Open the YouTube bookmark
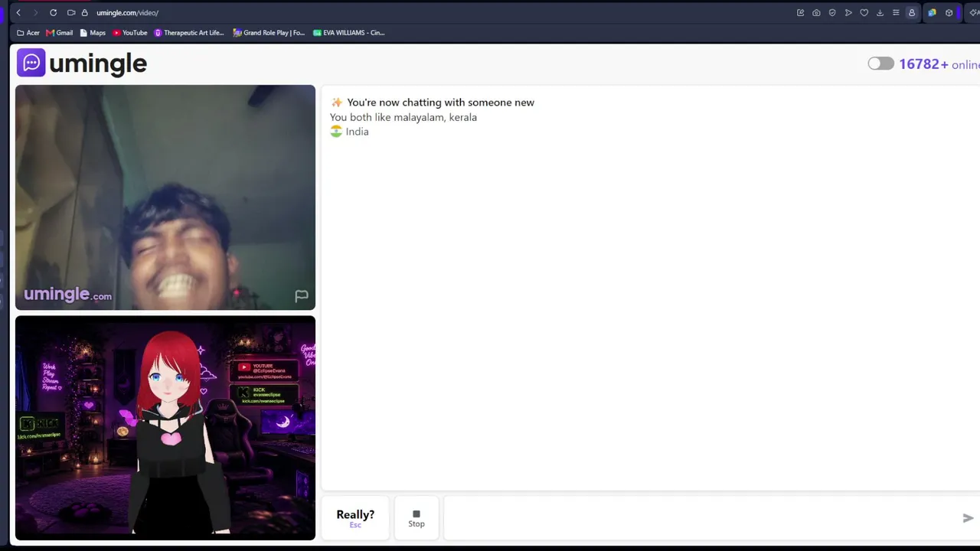Image resolution: width=980 pixels, height=551 pixels. [x=130, y=33]
